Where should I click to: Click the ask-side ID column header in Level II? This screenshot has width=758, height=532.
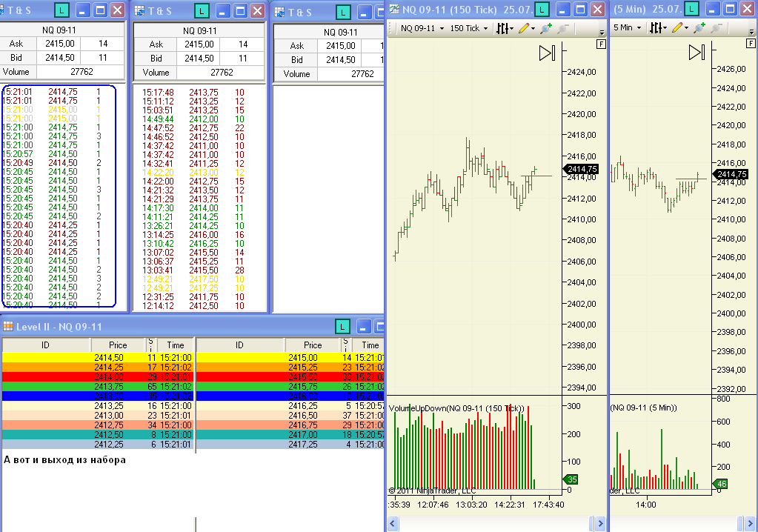pos(240,345)
